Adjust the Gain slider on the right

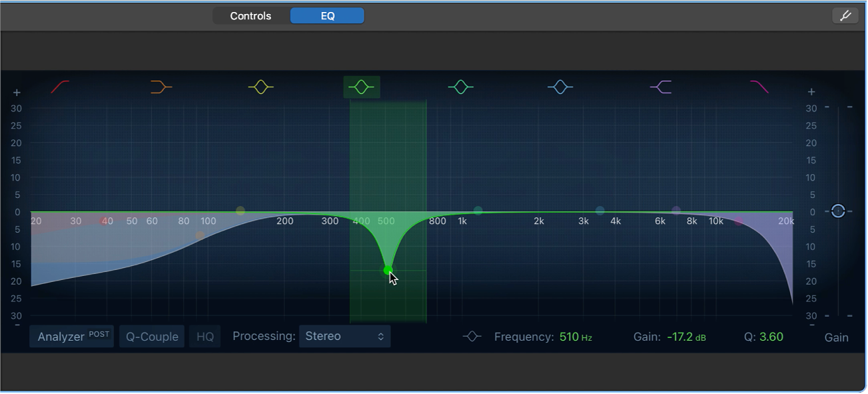pyautogui.click(x=839, y=211)
